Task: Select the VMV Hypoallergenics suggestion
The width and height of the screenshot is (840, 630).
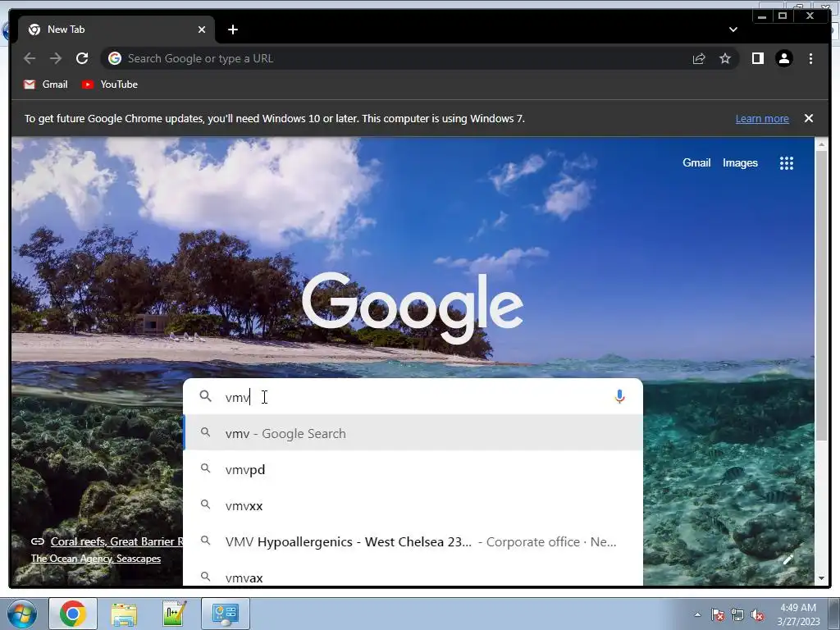Action: [413, 541]
